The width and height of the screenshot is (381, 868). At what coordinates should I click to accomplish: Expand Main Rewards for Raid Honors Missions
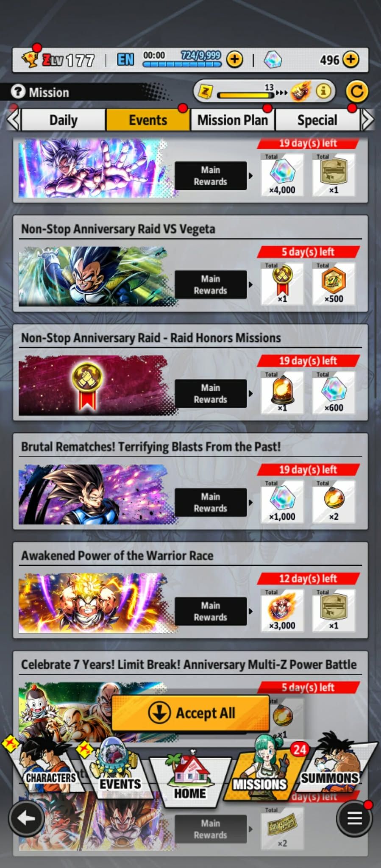click(211, 393)
